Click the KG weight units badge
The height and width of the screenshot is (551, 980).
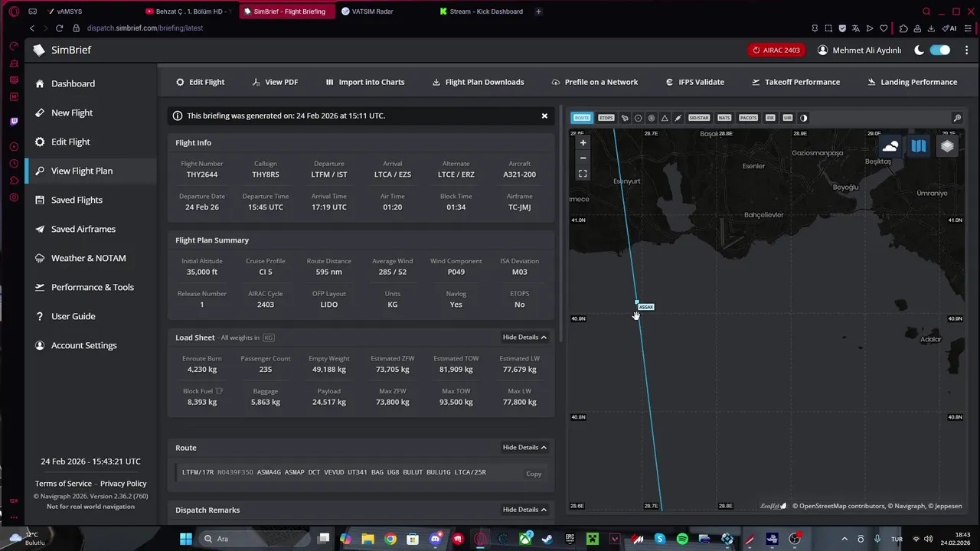pos(269,337)
